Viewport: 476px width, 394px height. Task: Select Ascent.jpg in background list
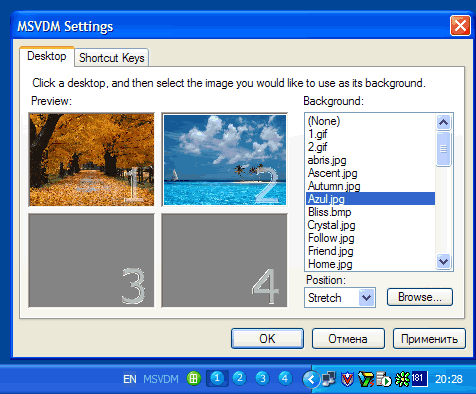[370, 173]
